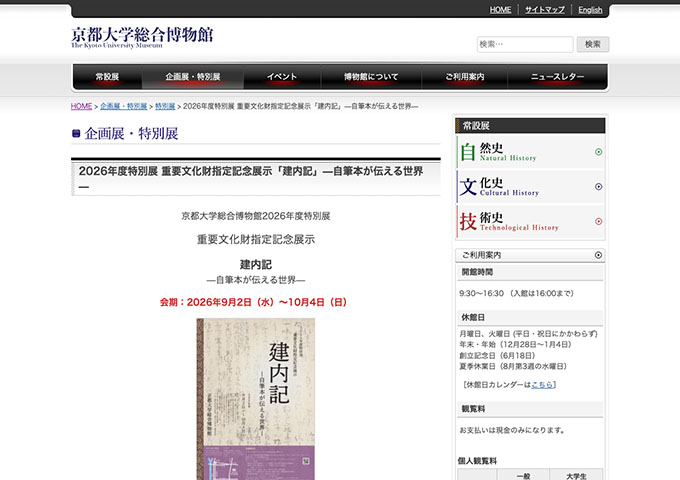
Task: Switch to the English version
Action: point(590,10)
